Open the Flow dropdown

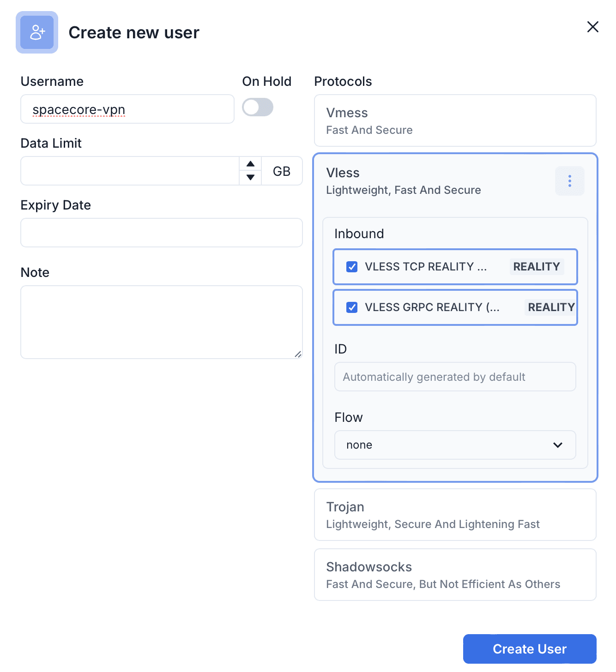454,445
